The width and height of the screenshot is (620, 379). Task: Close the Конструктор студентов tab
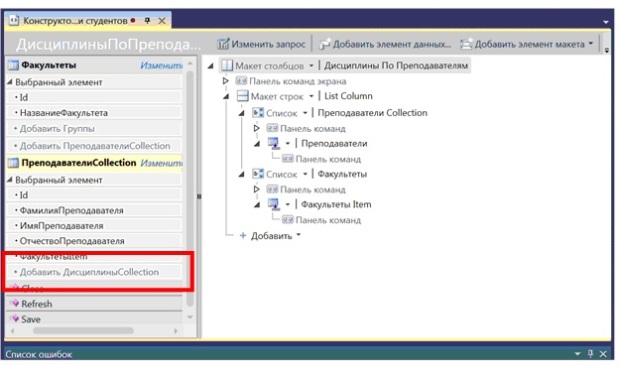tap(162, 21)
